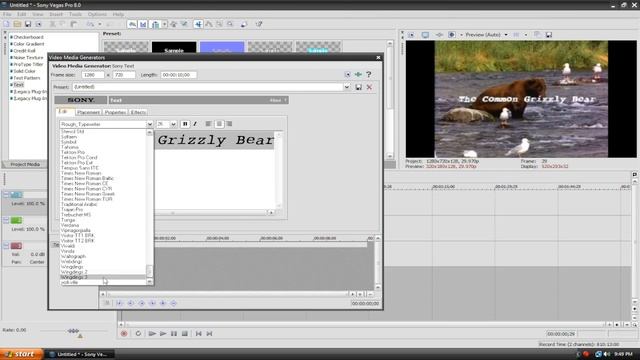Go to start of project
The width and height of the screenshot is (640, 360).
click(x=198, y=333)
